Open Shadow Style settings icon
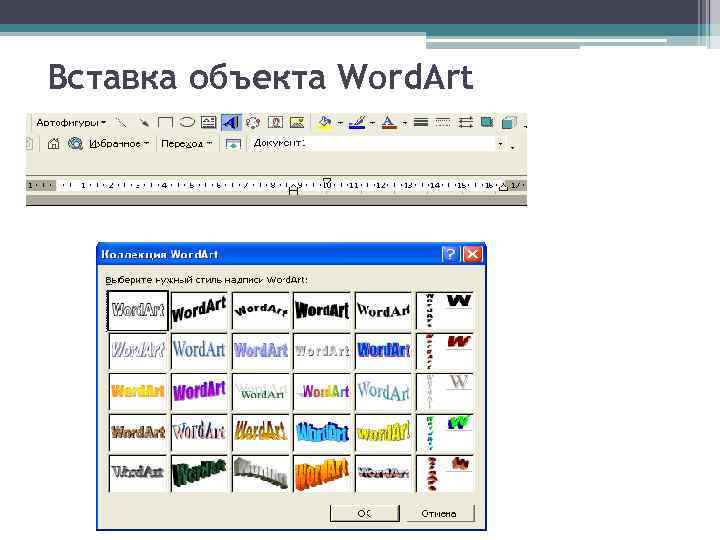Image resolution: width=720 pixels, height=540 pixels. tap(487, 122)
